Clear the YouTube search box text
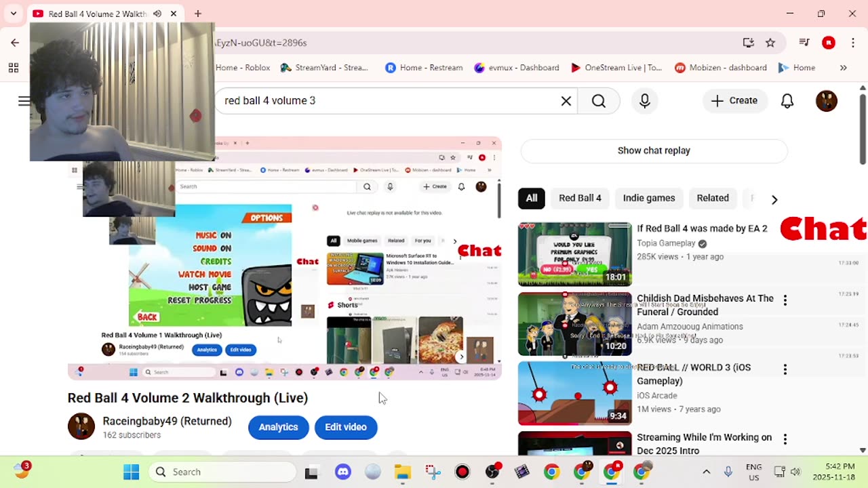The image size is (868, 488). (566, 101)
